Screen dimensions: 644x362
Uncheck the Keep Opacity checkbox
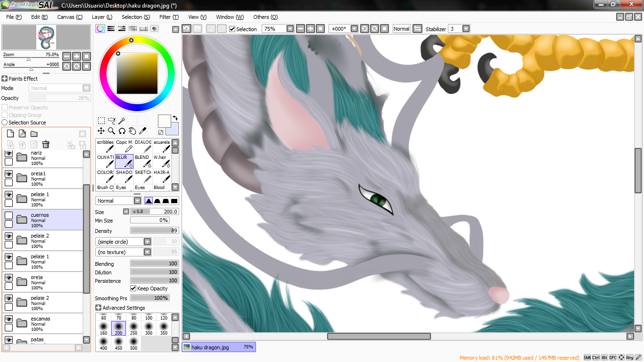[133, 288]
